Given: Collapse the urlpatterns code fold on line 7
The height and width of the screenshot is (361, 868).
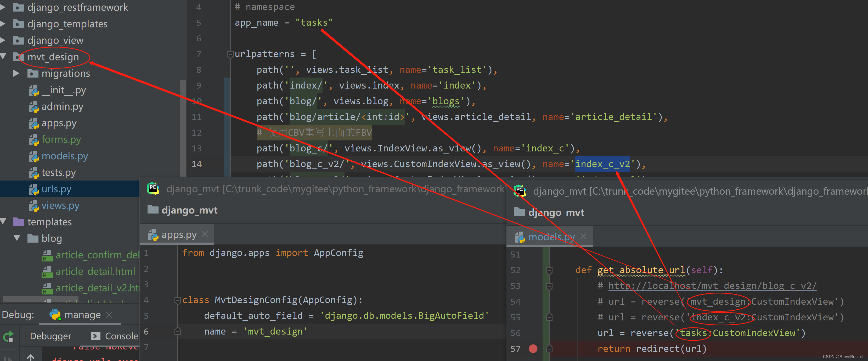Looking at the screenshot, I should (x=231, y=54).
